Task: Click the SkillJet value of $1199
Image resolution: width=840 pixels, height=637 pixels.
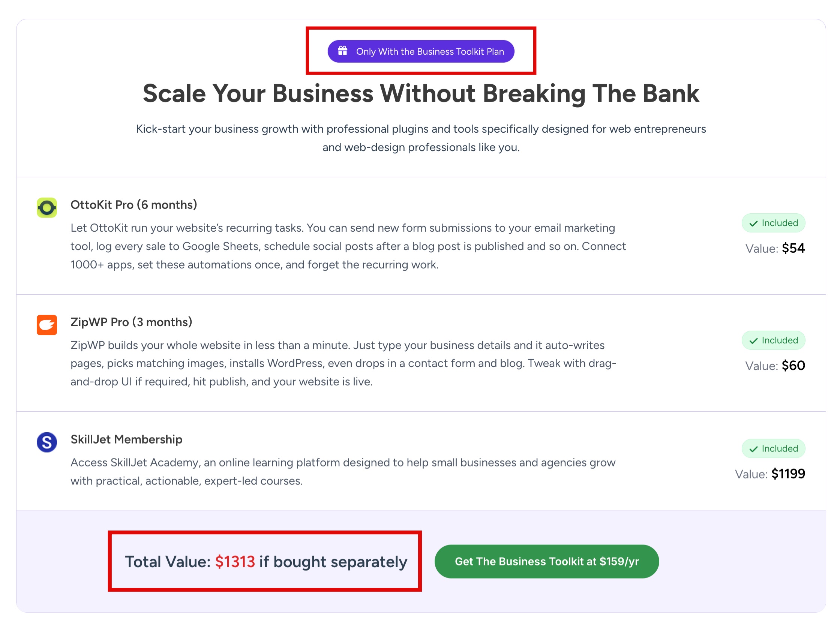Action: tap(788, 474)
